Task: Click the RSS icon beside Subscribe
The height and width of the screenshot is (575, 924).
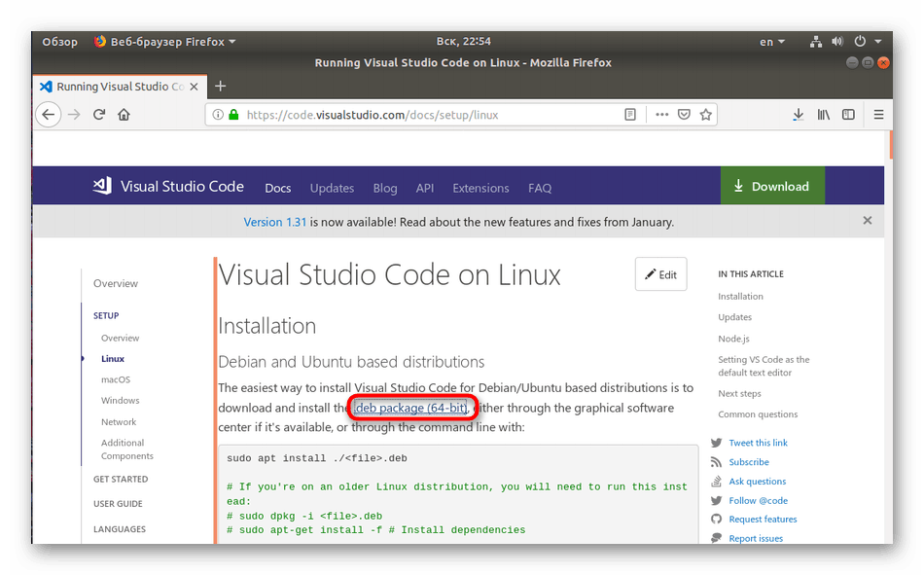Action: 716,462
